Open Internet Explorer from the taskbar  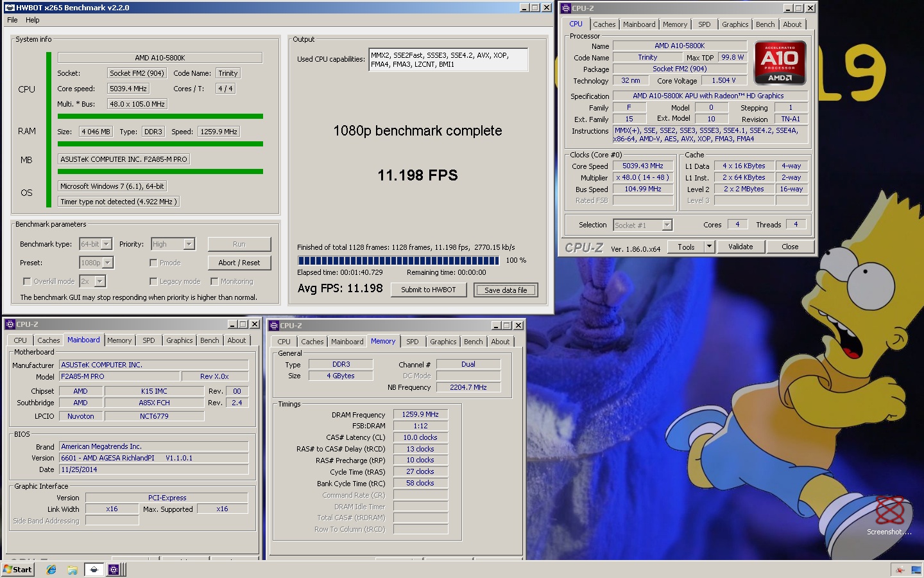point(51,570)
